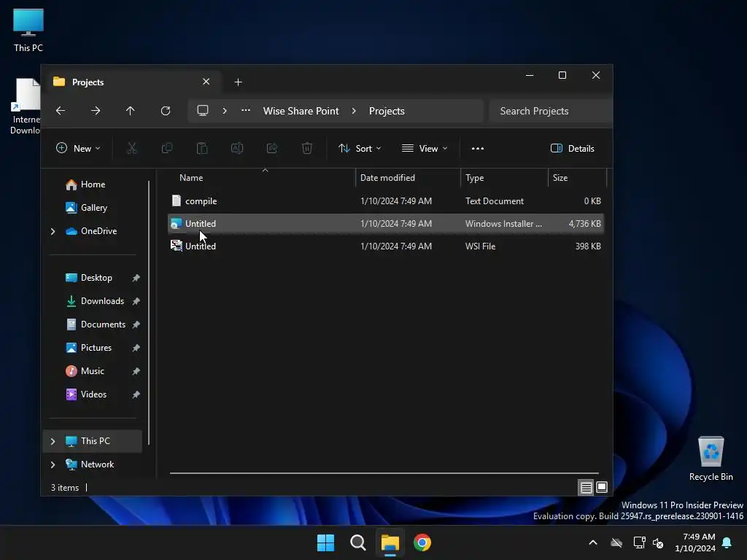Viewport: 747px width, 560px height.
Task: Expand the OneDrive tree node
Action: click(x=53, y=231)
